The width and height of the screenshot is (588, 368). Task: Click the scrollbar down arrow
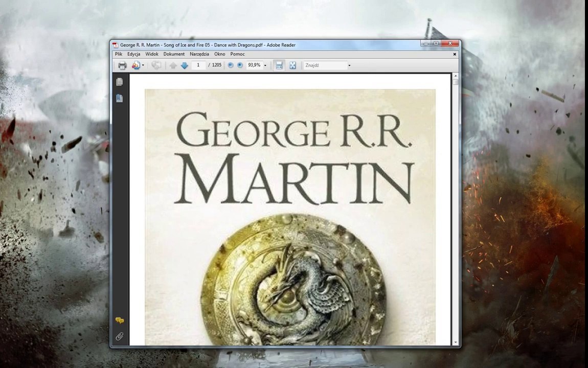(x=456, y=342)
